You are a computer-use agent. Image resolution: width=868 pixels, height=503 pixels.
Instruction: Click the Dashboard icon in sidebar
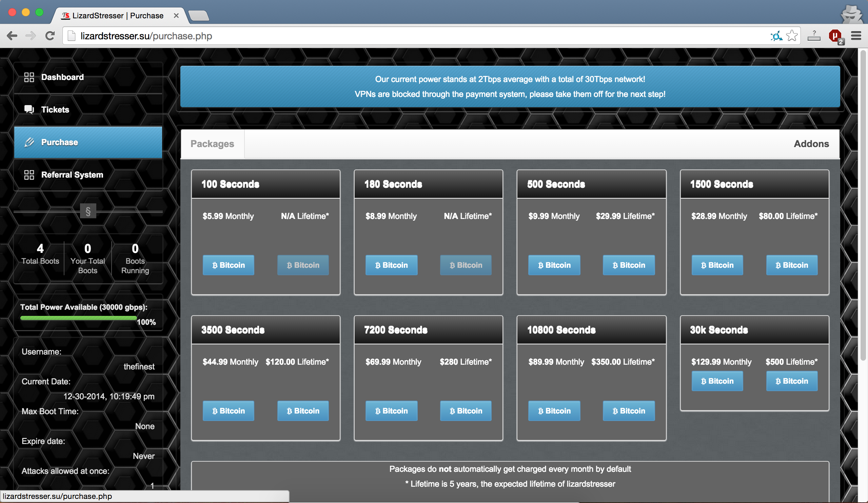[x=27, y=77]
